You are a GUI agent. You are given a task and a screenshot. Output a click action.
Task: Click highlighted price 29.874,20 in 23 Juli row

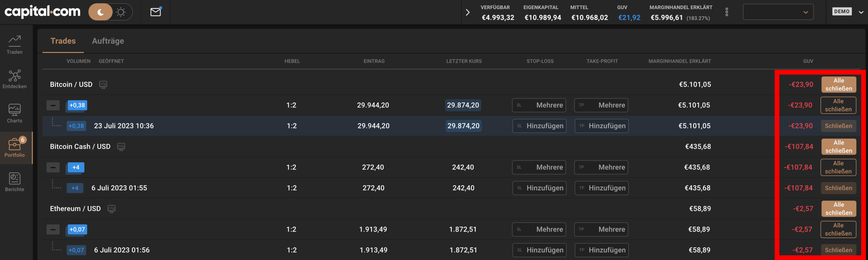tap(463, 126)
